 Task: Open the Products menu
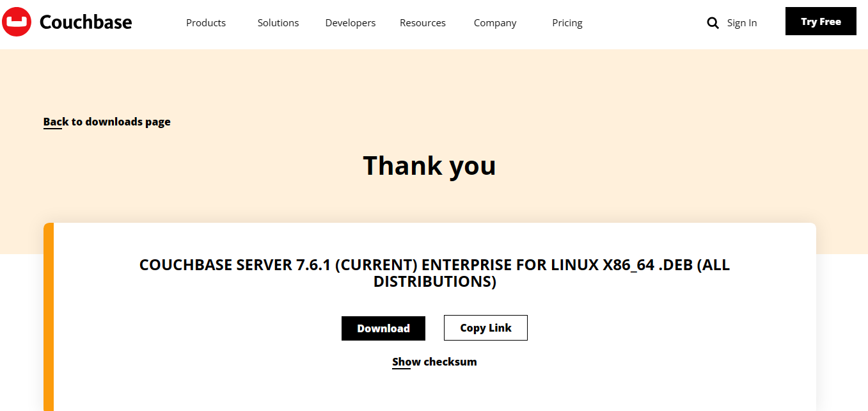coord(206,23)
